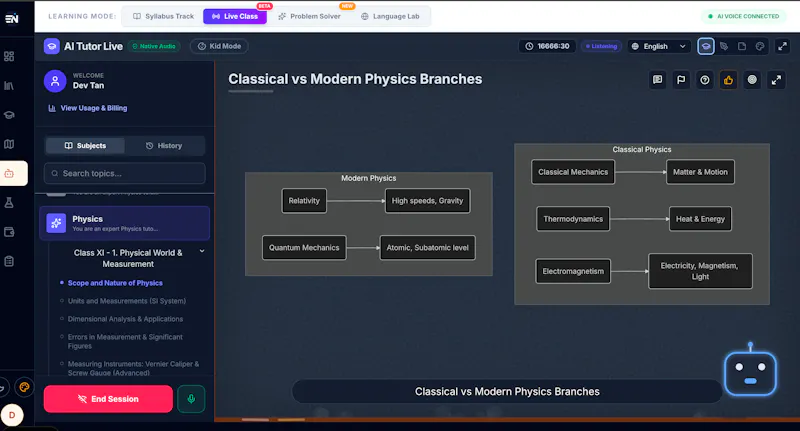Open Scope and Nature of Physics topic
800x431 pixels.
[115, 283]
